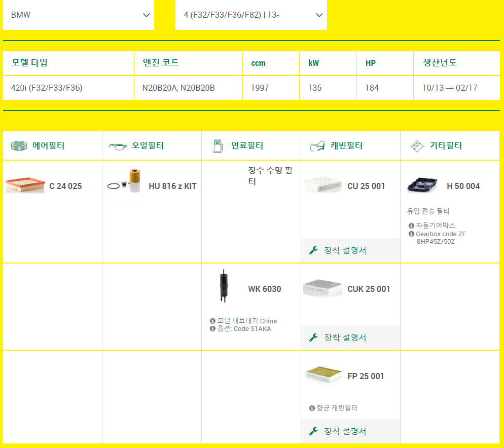Open the H 50 004 filter image

point(422,185)
